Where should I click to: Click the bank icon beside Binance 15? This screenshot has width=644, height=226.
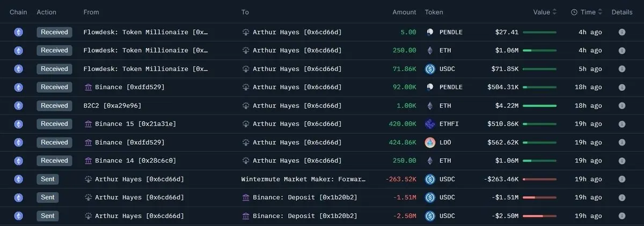point(88,124)
